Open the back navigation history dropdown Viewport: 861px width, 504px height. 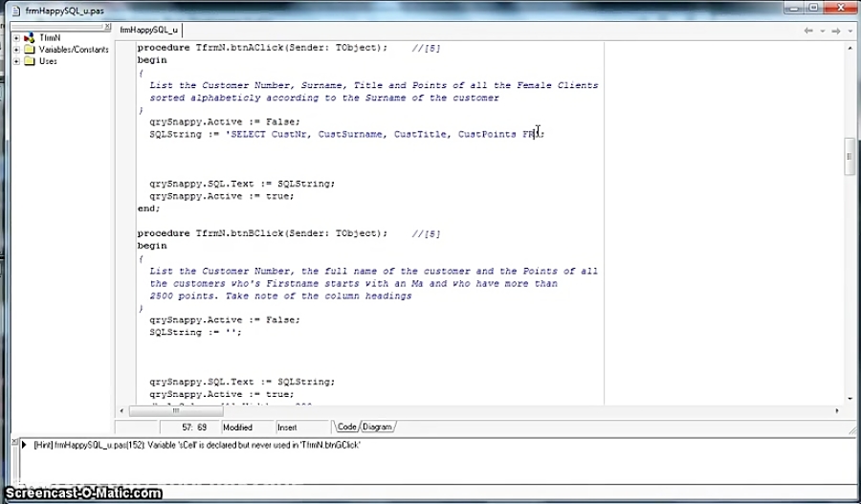click(x=822, y=32)
